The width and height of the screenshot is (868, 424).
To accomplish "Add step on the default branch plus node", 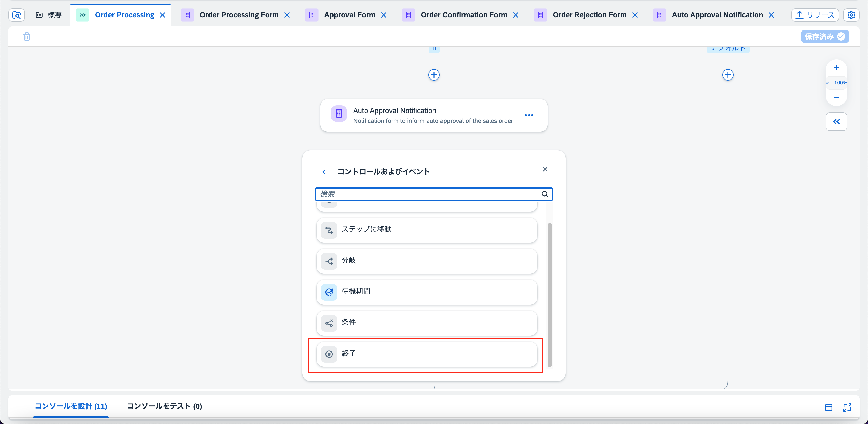I will point(728,75).
